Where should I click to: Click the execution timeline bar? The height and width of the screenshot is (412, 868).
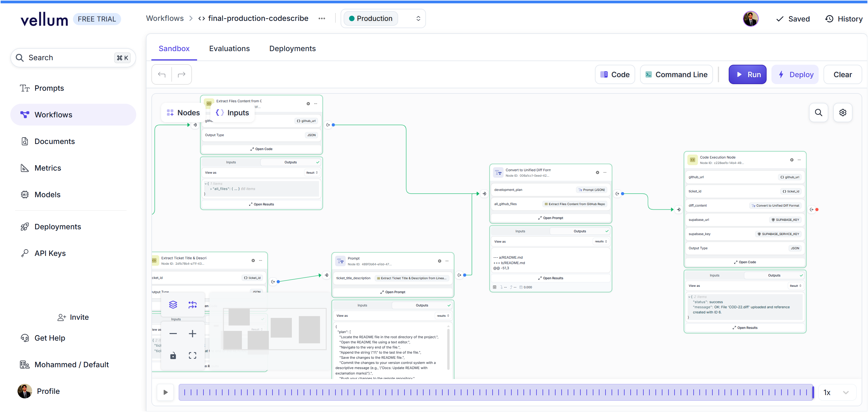[495, 392]
